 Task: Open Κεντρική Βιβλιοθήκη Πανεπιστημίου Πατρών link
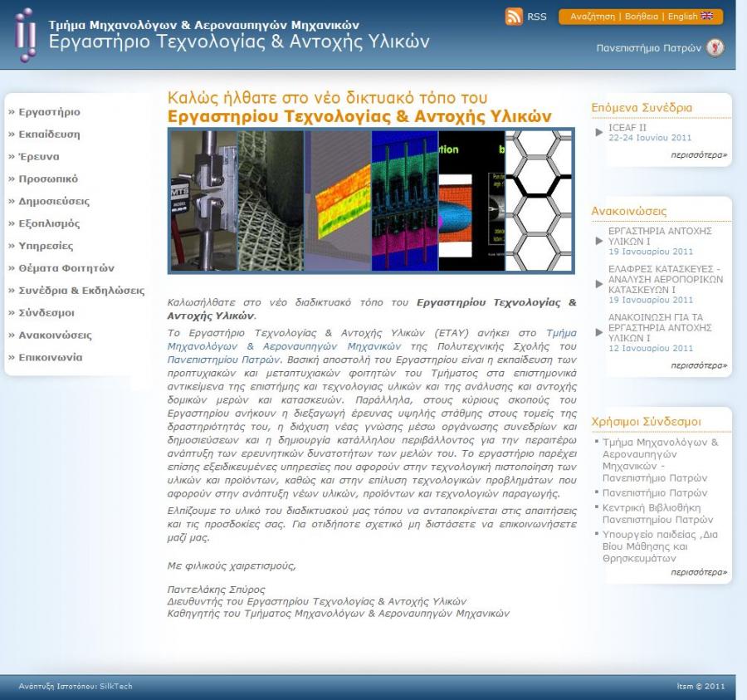tap(657, 513)
